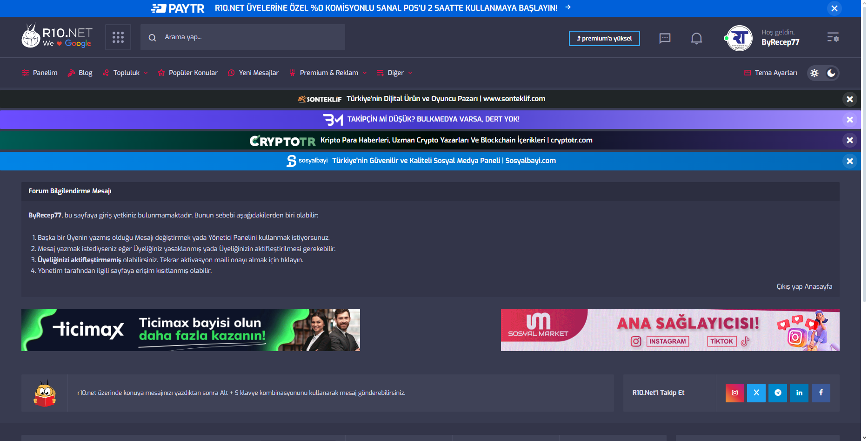Click the Sonteklif ad text link
The image size is (868, 441).
pos(446,99)
